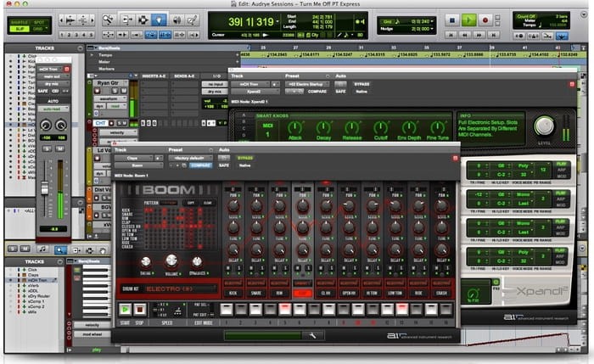Click Return to Zero transport button
The width and height of the screenshot is (594, 364).
[451, 35]
